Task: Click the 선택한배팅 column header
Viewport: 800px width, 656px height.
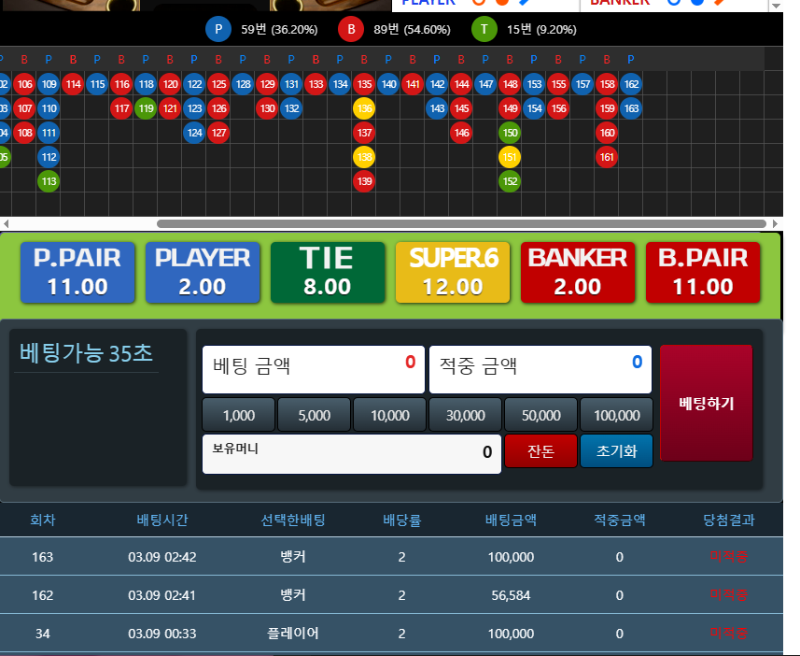Action: pos(293,520)
